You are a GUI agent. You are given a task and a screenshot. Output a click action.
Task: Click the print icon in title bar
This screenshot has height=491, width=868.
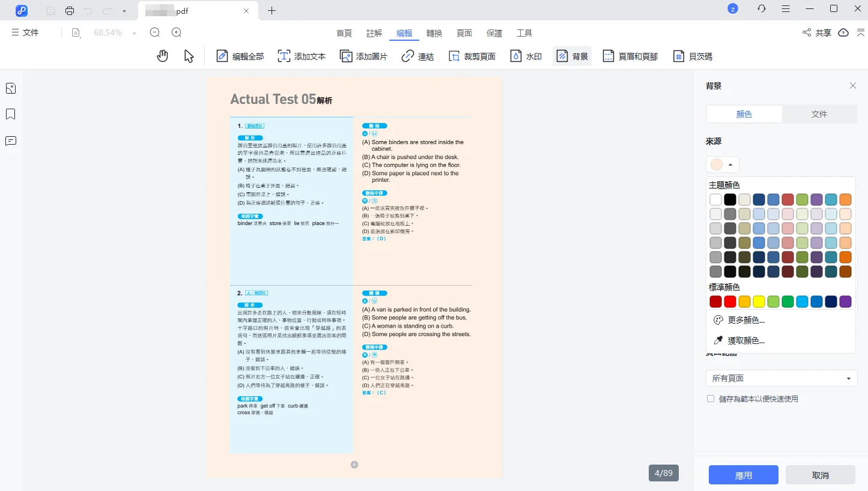click(x=70, y=11)
